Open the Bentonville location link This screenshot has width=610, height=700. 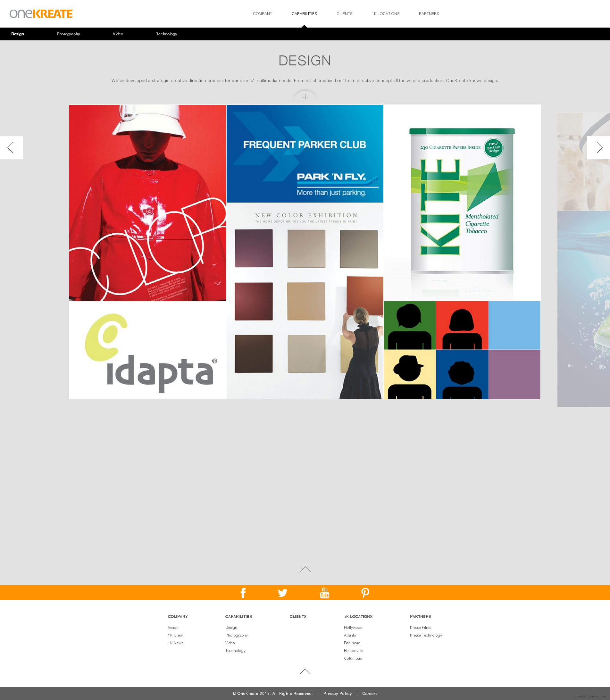pos(353,651)
